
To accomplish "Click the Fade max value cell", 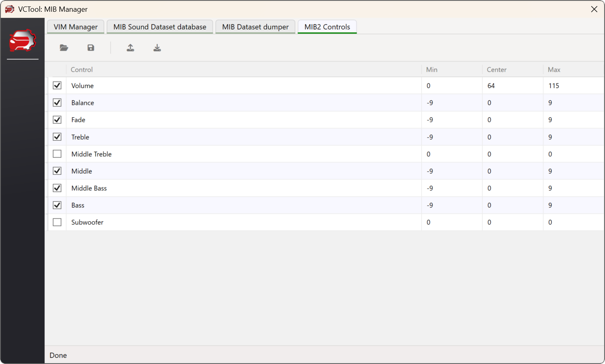I will (x=574, y=120).
